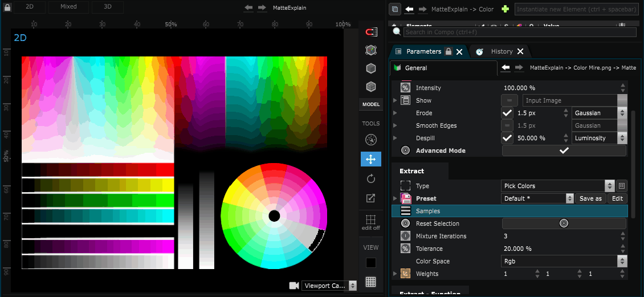Image resolution: width=644 pixels, height=297 pixels.
Task: Activate the move arrows tool
Action: coord(371,159)
